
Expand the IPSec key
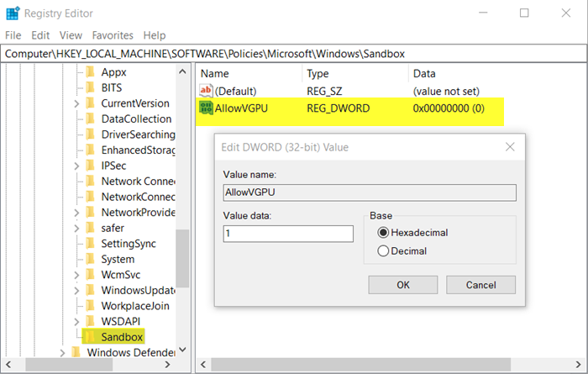(x=76, y=166)
